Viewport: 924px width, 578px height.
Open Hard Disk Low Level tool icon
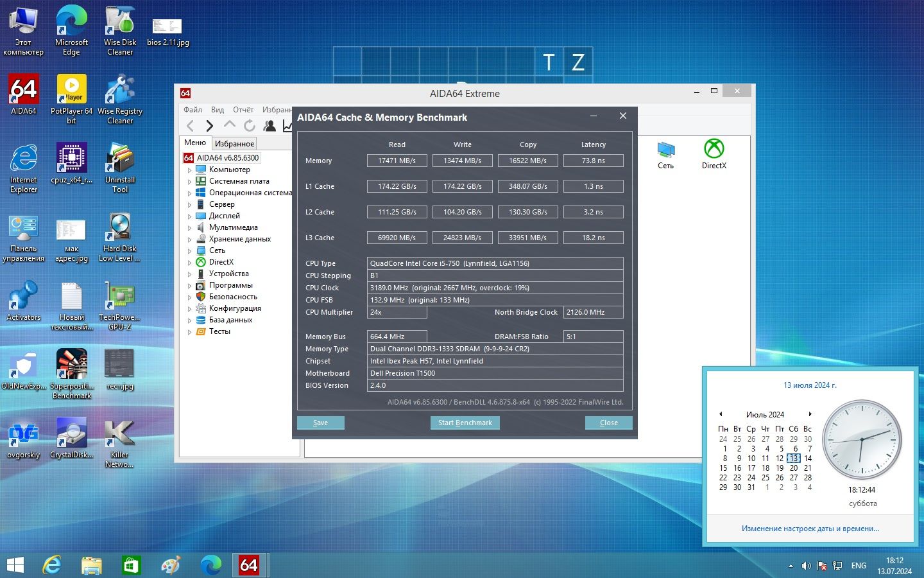point(120,236)
